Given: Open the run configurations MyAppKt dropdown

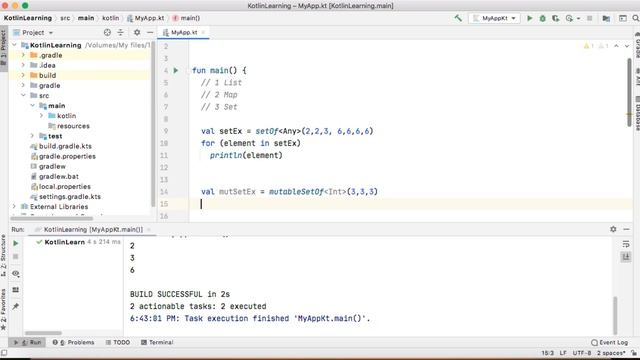Looking at the screenshot, I should click(x=494, y=18).
